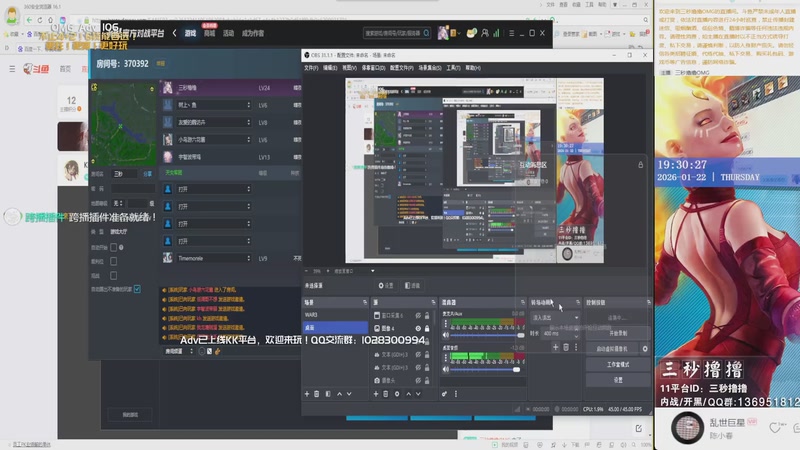Open the 工具(T) menu in OBS
This screenshot has width=800, height=450.
(453, 68)
